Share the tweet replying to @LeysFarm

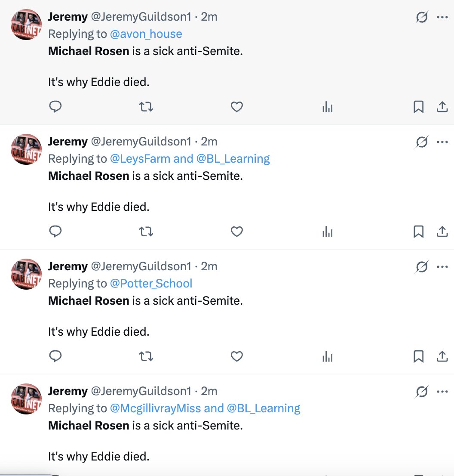pos(442,232)
